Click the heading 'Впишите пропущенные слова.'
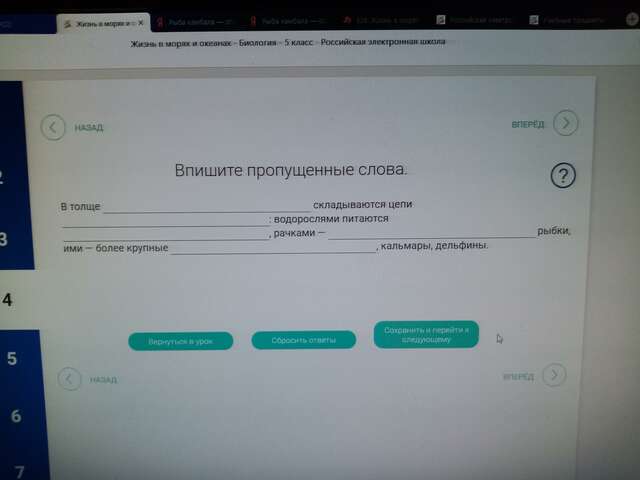The width and height of the screenshot is (640, 480). click(x=291, y=170)
